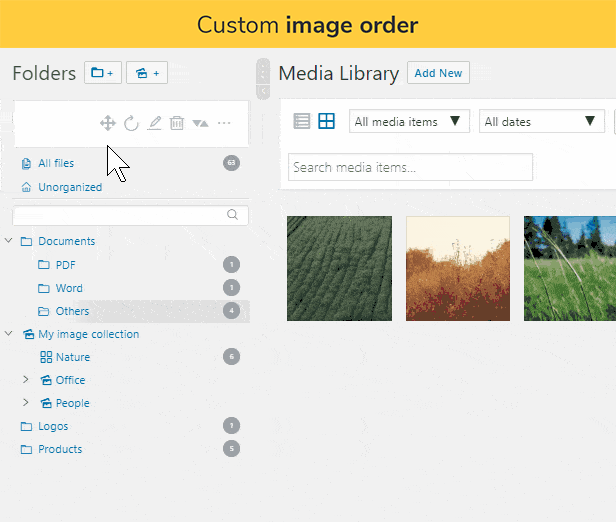Screen dimensions: 616x522
Task: Select the Nature gallery in the tree
Action: click(x=72, y=357)
